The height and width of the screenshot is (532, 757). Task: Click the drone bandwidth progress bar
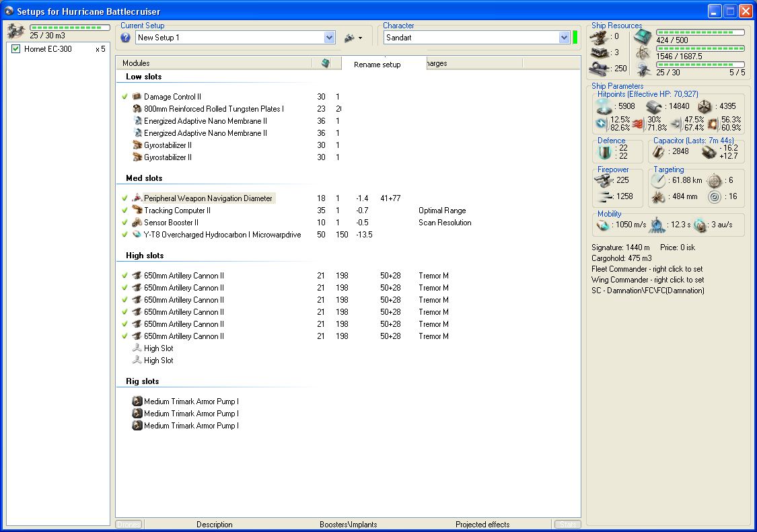[700, 64]
